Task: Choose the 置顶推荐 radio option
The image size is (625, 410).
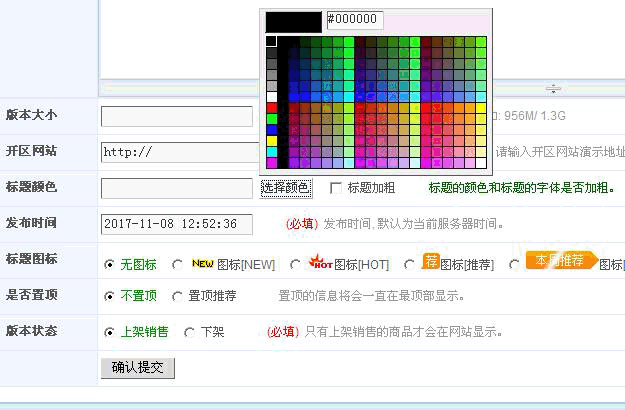Action: click(177, 296)
